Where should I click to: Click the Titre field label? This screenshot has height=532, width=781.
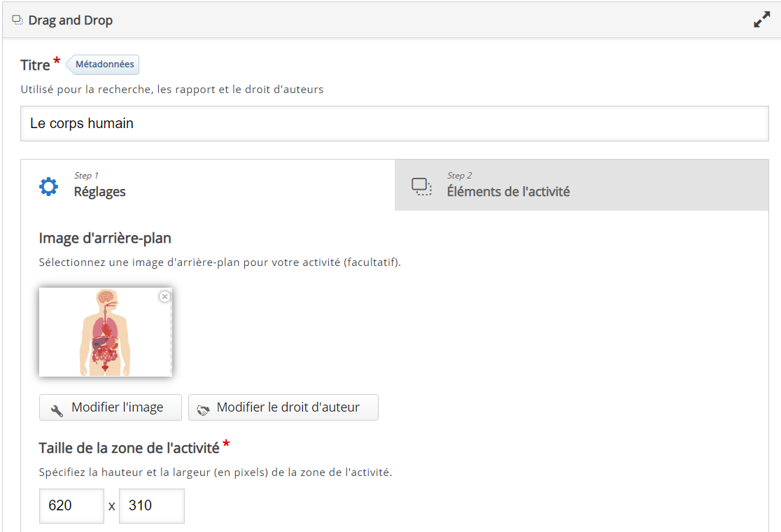(35, 65)
